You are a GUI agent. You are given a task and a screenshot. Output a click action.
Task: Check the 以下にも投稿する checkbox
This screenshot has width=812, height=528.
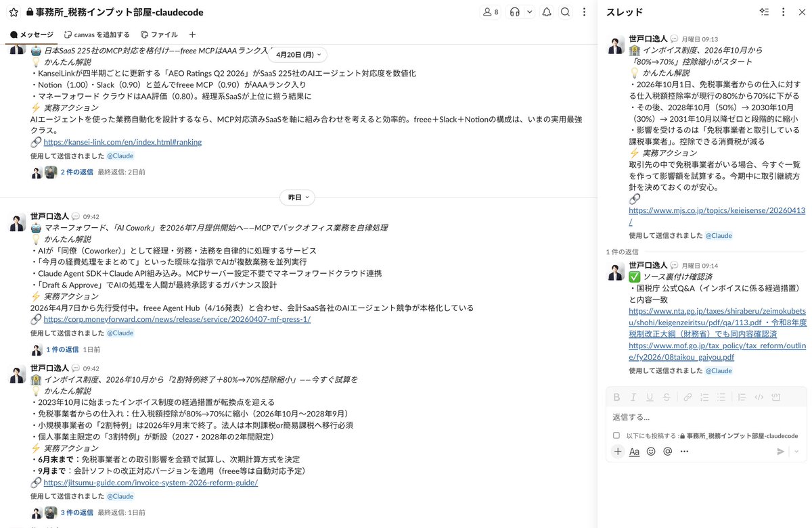coord(616,436)
